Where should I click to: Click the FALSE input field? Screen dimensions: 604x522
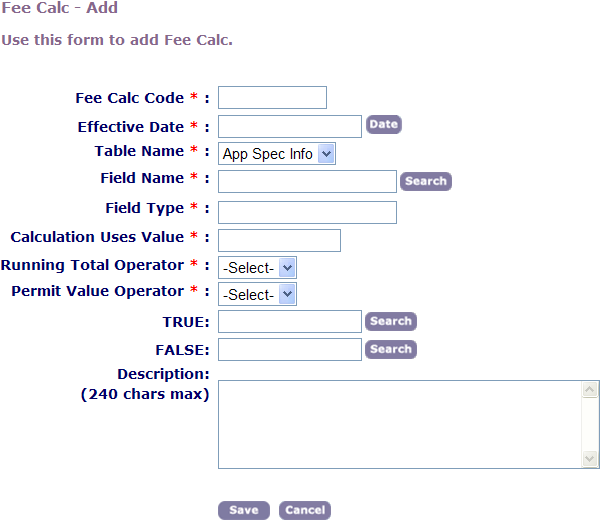coord(289,349)
